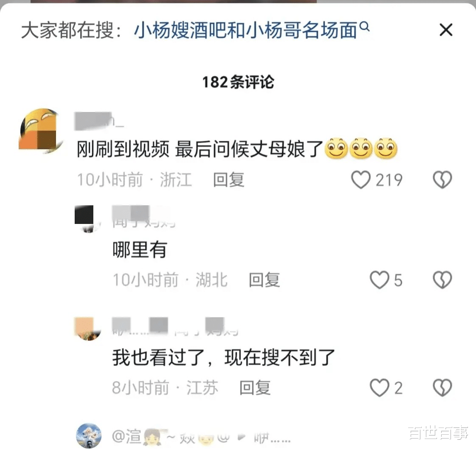Viewport: 476px width, 450px height.
Task: Reply to the 江苏 comment
Action: [255, 388]
